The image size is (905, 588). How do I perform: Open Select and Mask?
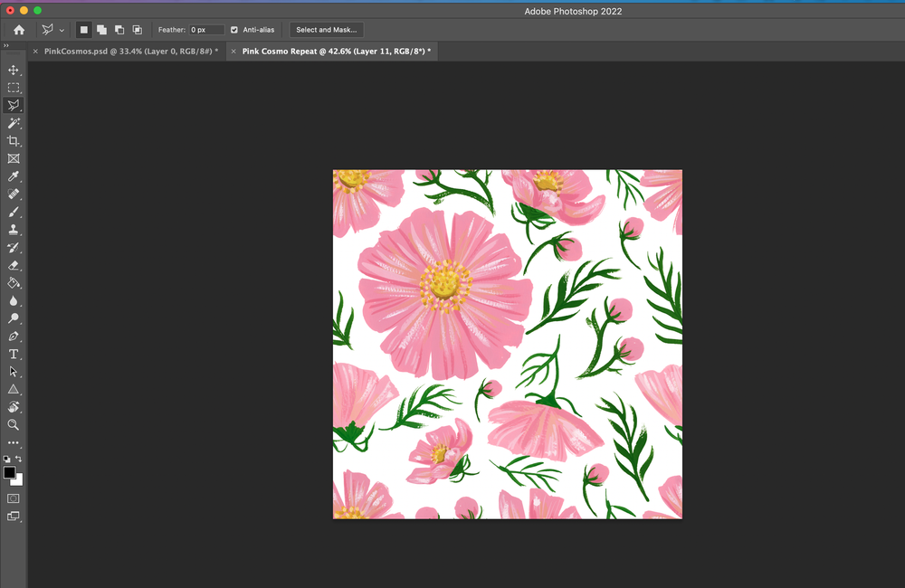pos(326,29)
